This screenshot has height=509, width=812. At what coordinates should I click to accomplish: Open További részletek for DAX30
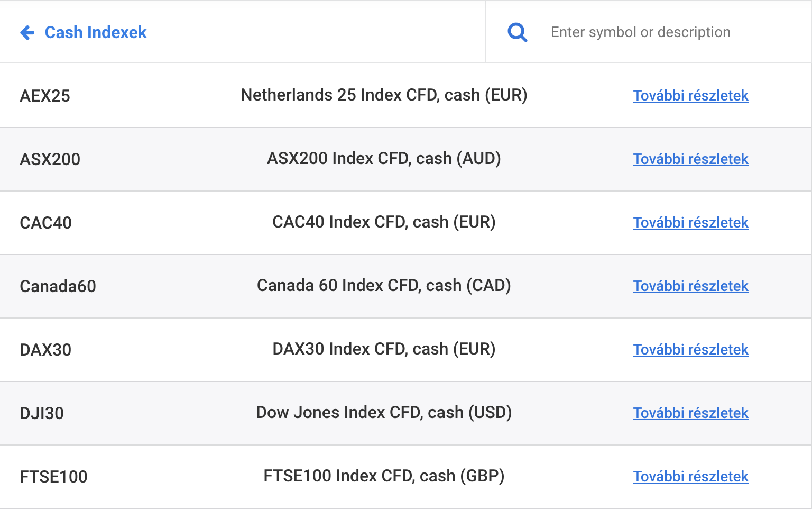tap(690, 350)
